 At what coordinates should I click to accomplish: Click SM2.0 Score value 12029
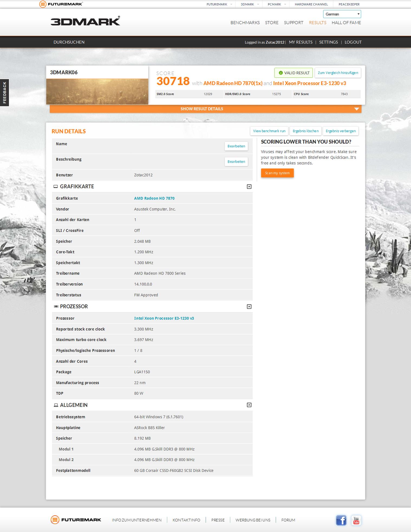(208, 94)
